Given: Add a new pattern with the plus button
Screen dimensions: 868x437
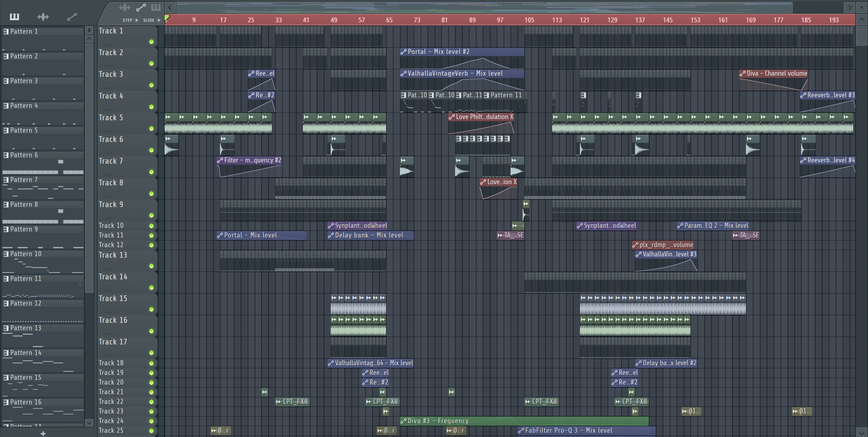Looking at the screenshot, I should pyautogui.click(x=43, y=433).
